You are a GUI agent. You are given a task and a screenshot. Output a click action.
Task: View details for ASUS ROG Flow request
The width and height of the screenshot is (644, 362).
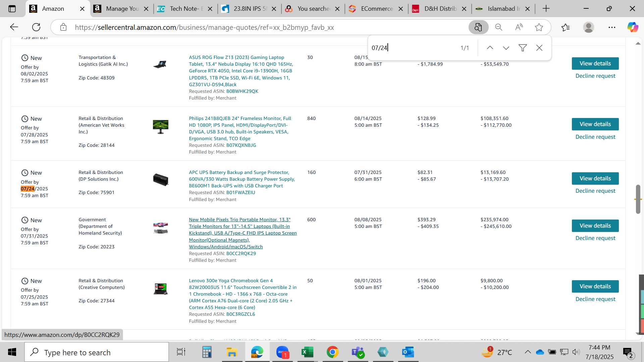pyautogui.click(x=595, y=63)
